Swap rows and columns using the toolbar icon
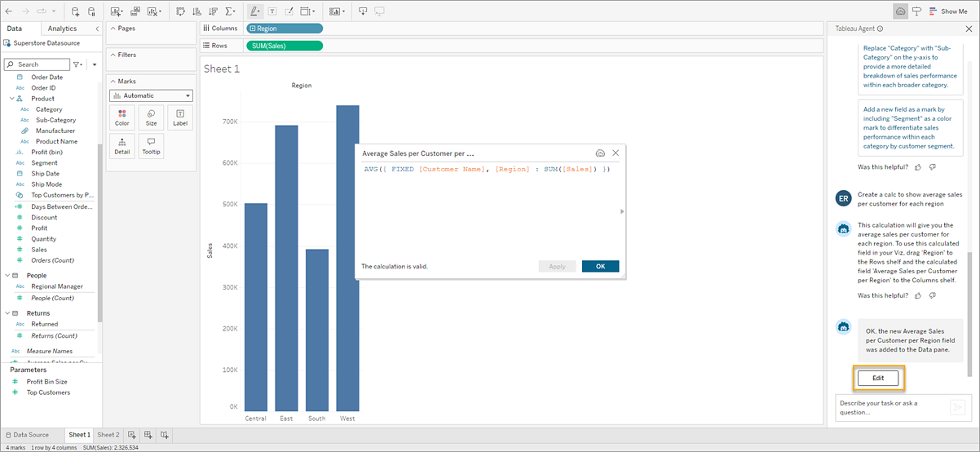Image resolution: width=980 pixels, height=452 pixels. pos(180,11)
